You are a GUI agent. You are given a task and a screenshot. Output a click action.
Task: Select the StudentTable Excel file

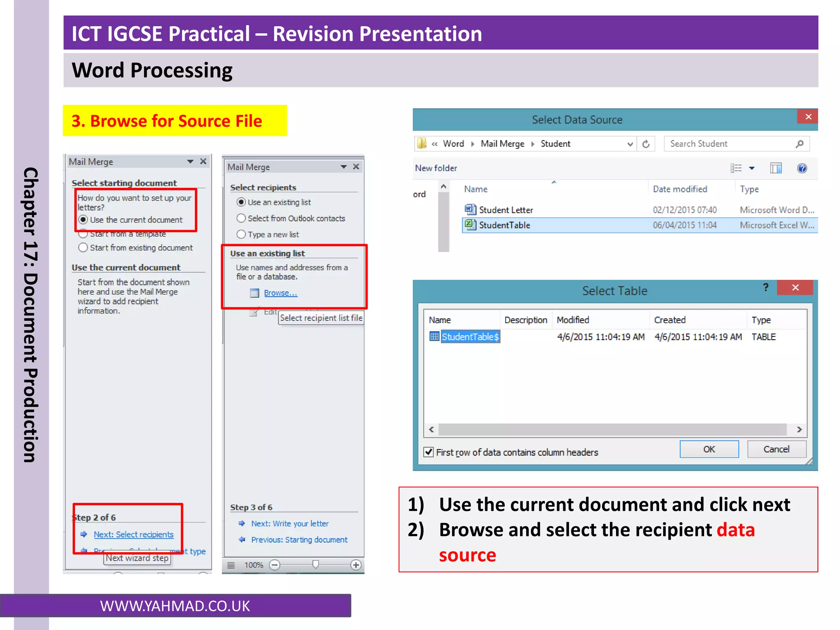point(504,225)
